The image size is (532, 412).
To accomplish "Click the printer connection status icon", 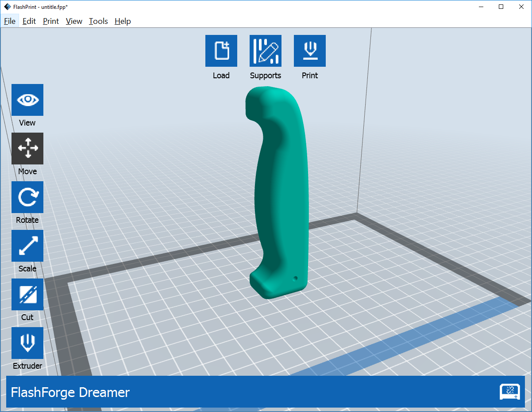I will pyautogui.click(x=510, y=392).
